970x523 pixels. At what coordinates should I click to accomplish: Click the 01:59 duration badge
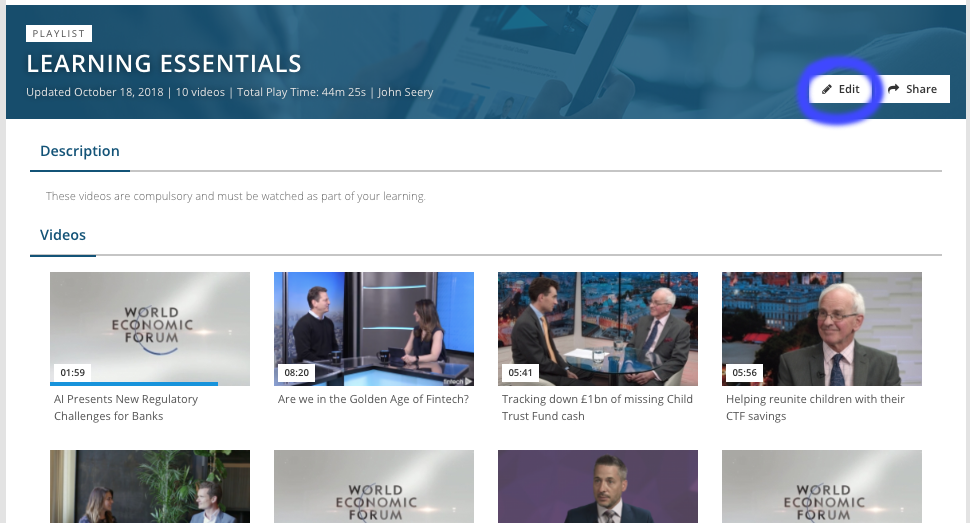pyautogui.click(x=72, y=373)
